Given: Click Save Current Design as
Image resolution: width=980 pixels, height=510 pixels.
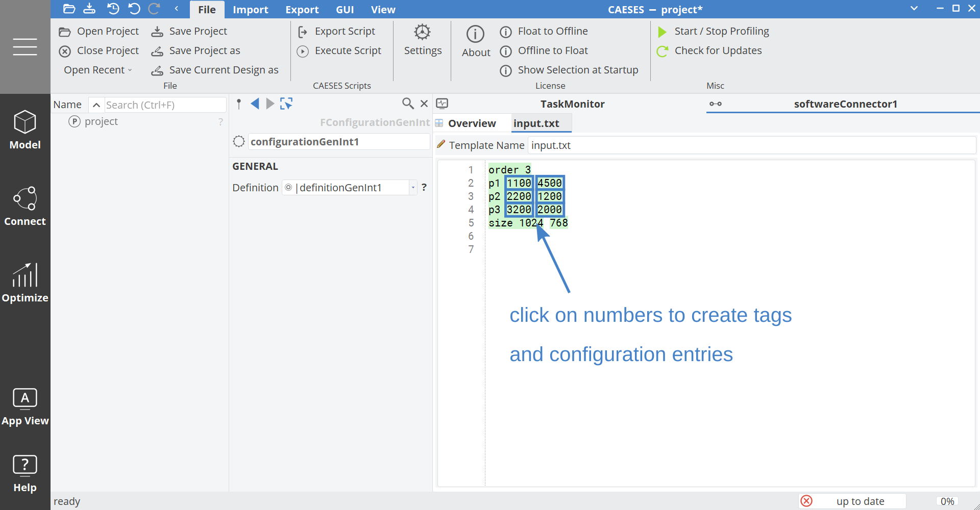Looking at the screenshot, I should point(215,70).
